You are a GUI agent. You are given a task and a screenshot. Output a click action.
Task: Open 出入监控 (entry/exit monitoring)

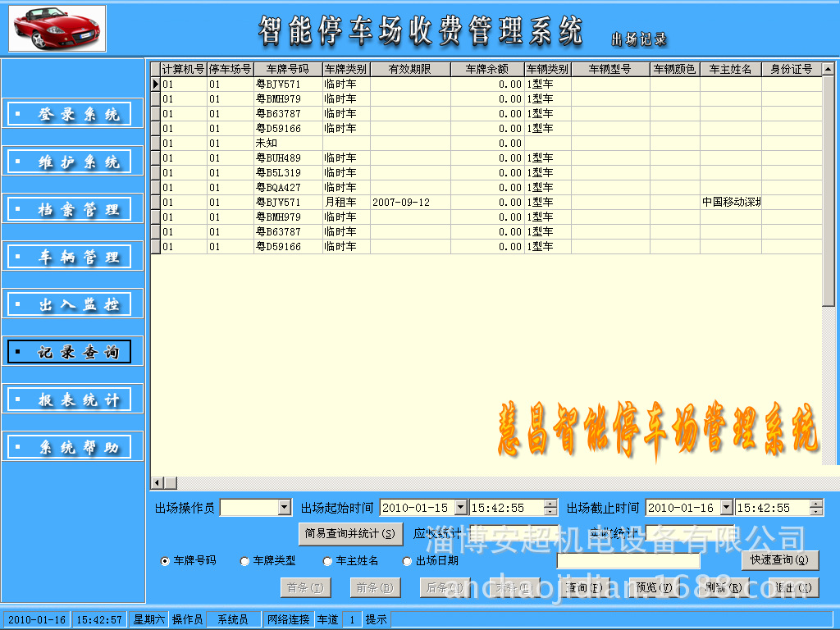pyautogui.click(x=72, y=304)
